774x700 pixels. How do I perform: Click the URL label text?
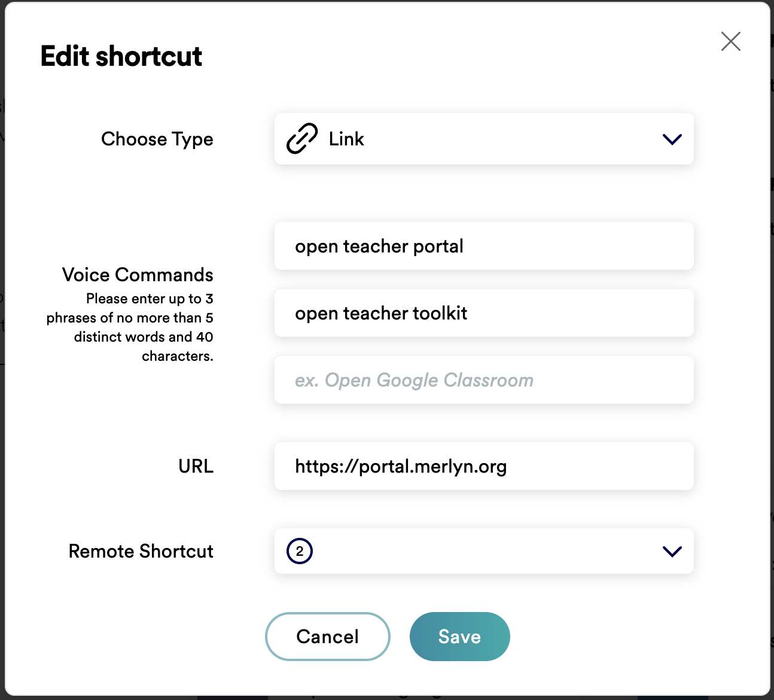pyautogui.click(x=196, y=466)
